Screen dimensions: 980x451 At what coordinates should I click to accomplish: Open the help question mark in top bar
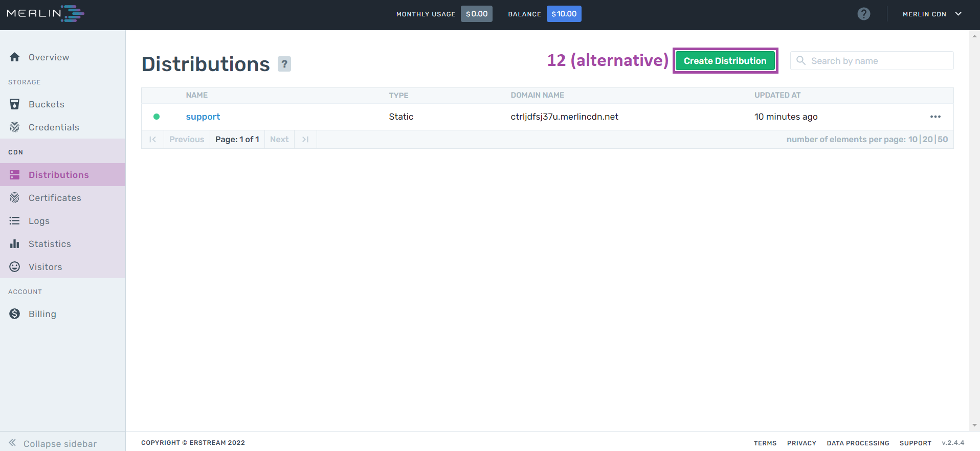864,14
